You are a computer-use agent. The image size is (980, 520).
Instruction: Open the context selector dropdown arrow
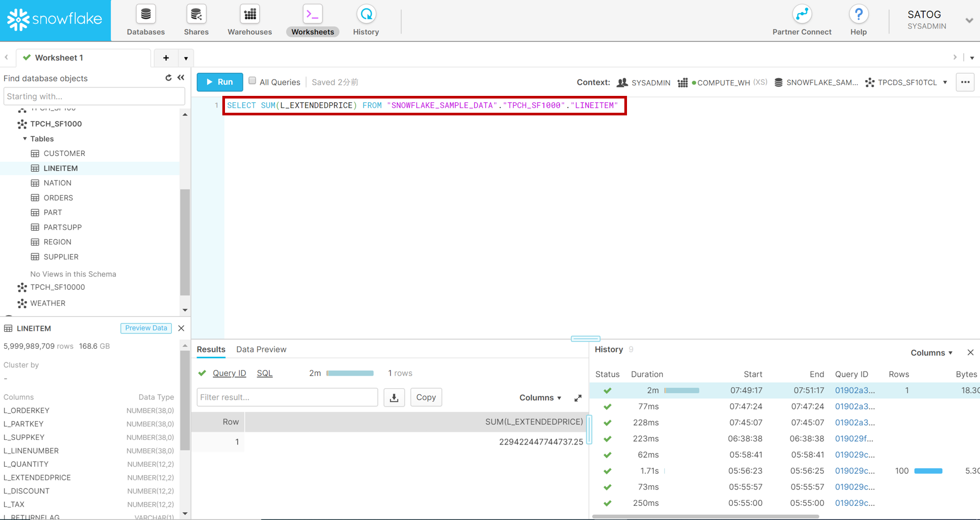(x=945, y=82)
